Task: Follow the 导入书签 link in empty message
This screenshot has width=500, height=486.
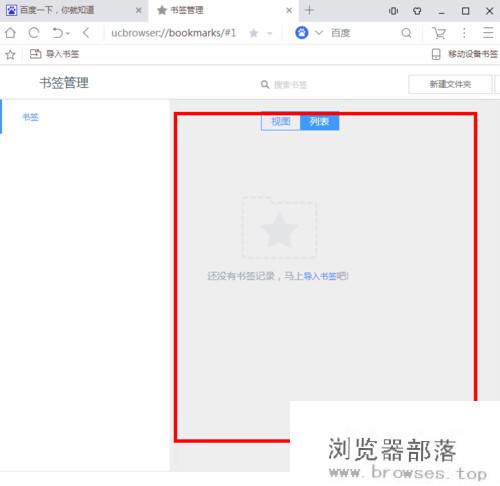Action: point(320,276)
